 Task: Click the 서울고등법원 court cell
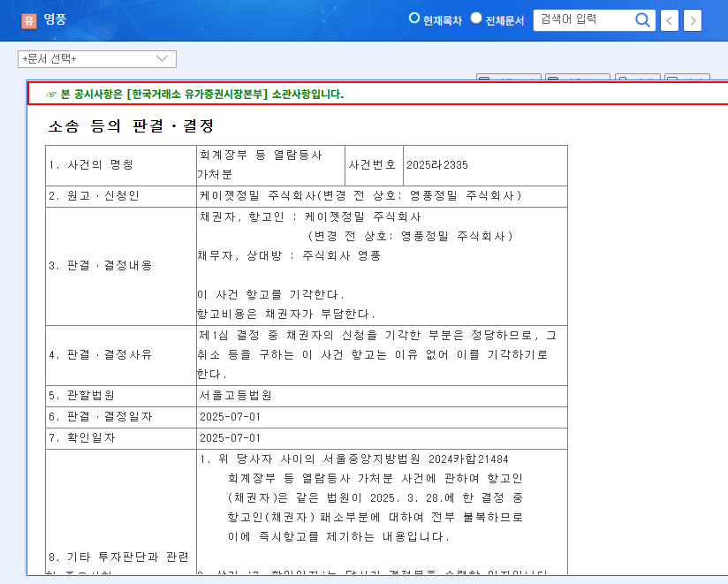point(382,396)
